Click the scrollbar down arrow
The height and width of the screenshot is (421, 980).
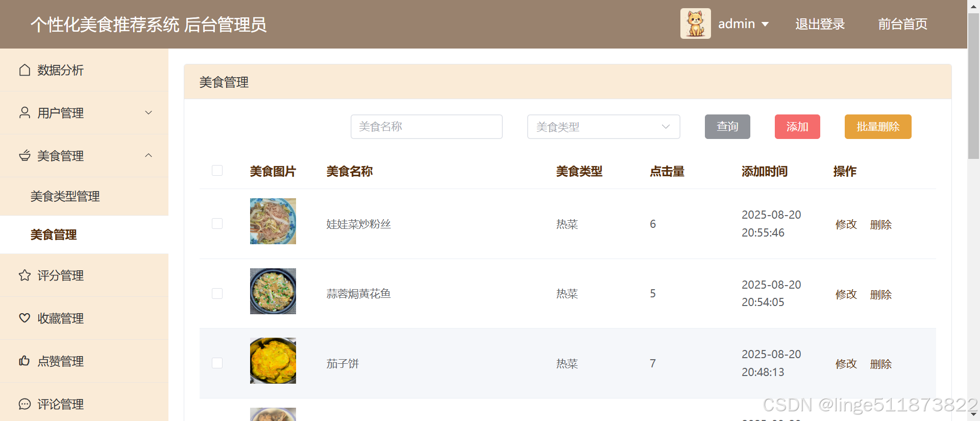(x=973, y=414)
